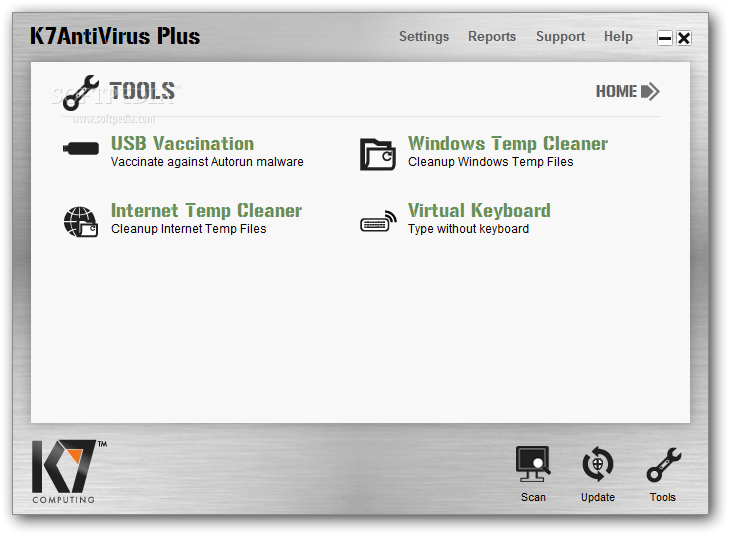Click the USB drive icon

[x=81, y=148]
